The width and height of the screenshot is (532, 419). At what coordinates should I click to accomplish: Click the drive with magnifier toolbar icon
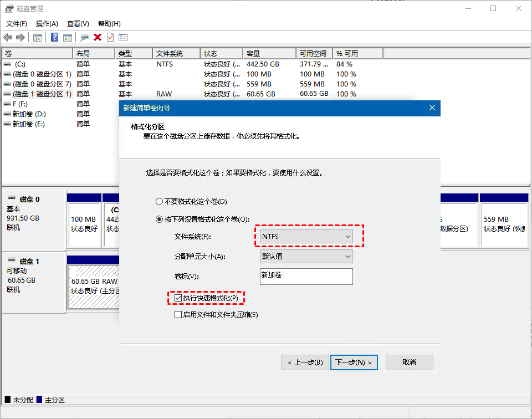click(84, 37)
